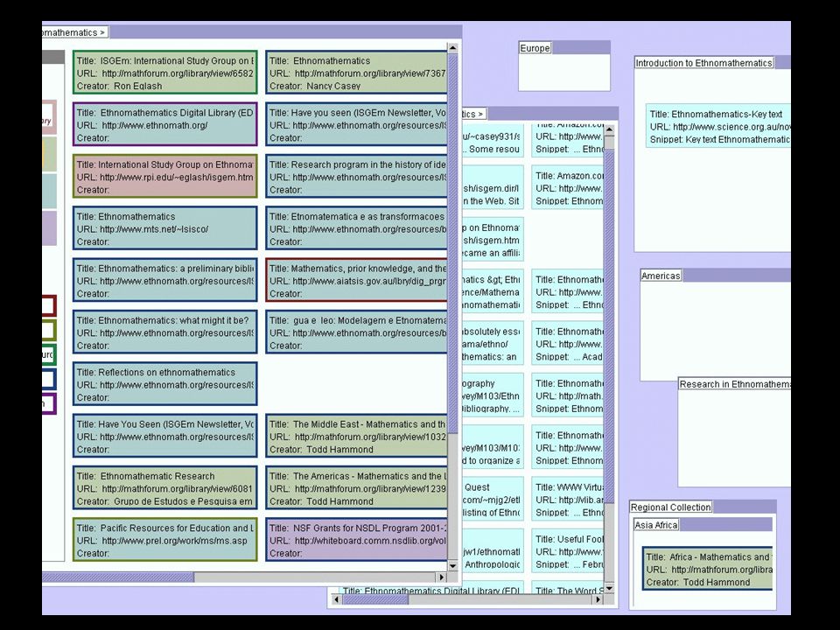840x630 pixels.
Task: Click the down arrow of the main results scrollbar
Action: pyautogui.click(x=452, y=566)
